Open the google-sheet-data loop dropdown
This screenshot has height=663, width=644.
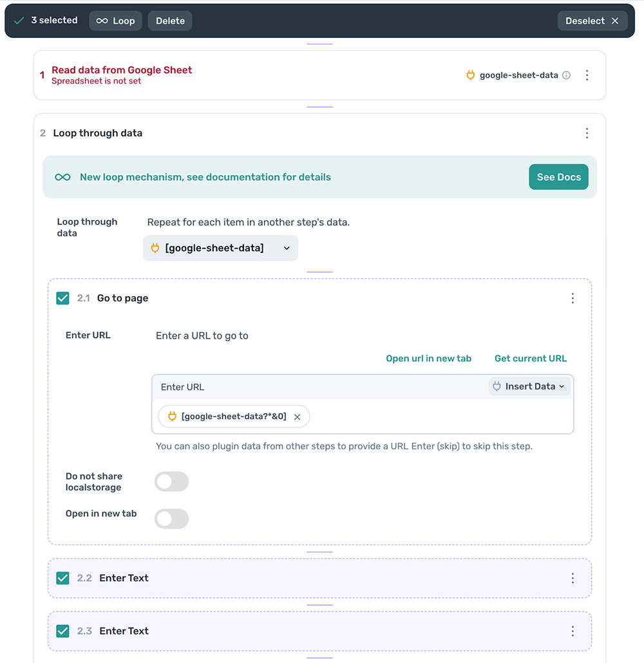click(x=220, y=248)
